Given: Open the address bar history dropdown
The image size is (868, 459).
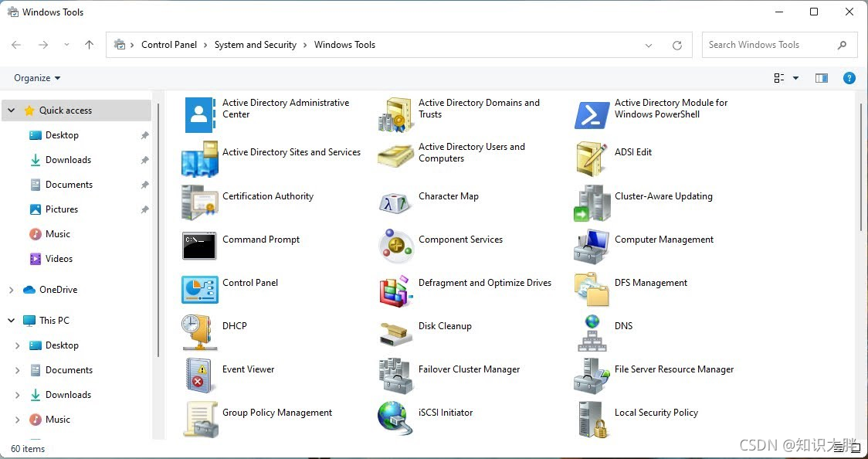Looking at the screenshot, I should coord(649,46).
